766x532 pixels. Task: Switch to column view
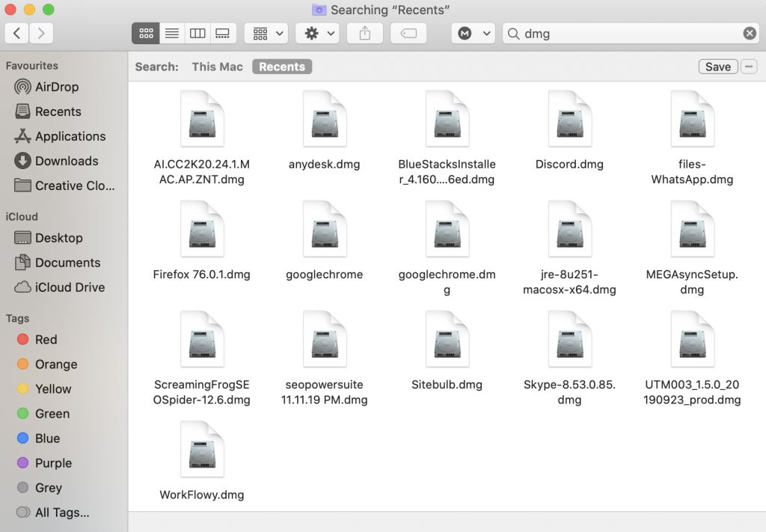[197, 33]
